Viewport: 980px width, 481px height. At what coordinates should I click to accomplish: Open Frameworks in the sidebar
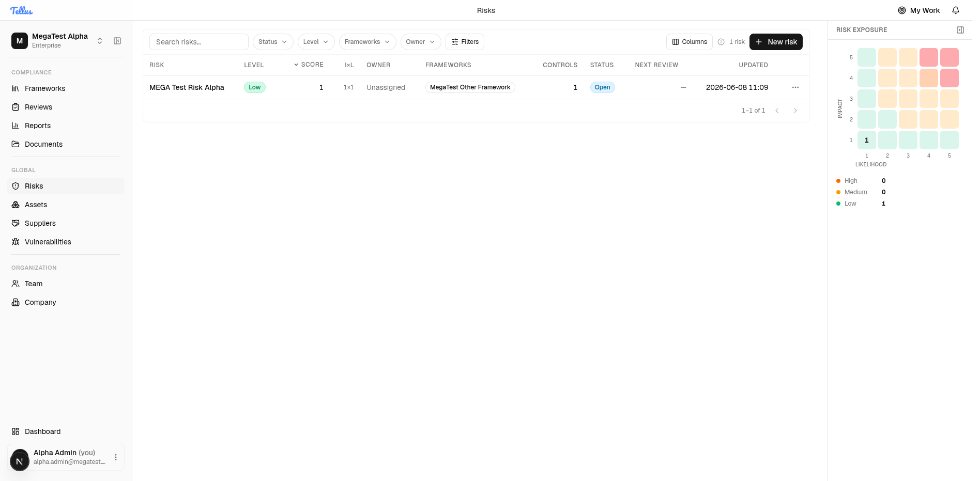point(66,88)
